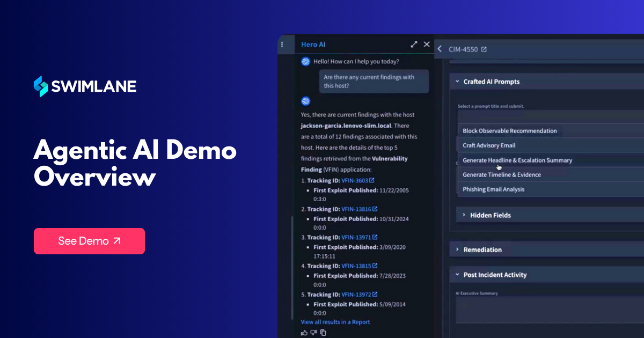Screen dimensions: 644x338
Task: Click the user message about current findings
Action: 374,81
